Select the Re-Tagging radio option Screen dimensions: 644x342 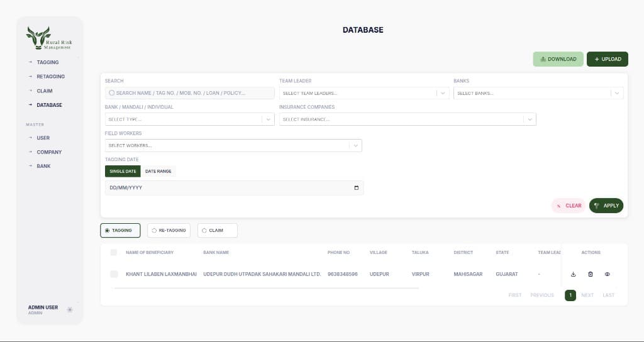click(x=169, y=230)
